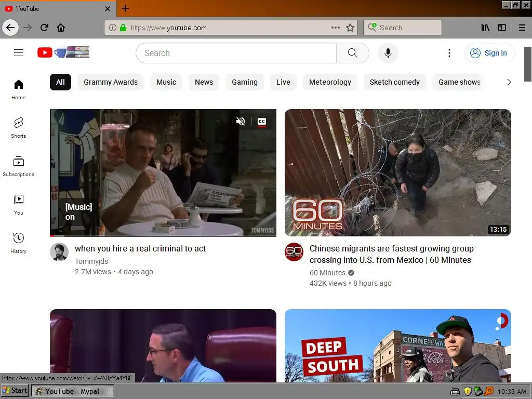This screenshot has height=399, width=532.
Task: Go back with the browser back arrow
Action: click(x=10, y=28)
